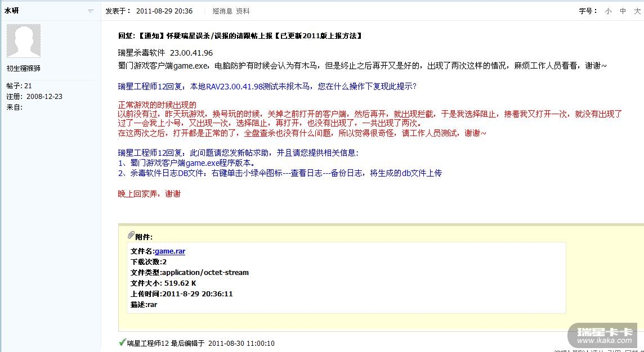Open the poster's 资料 profile link
Screen dimensions: 644x352
point(243,11)
